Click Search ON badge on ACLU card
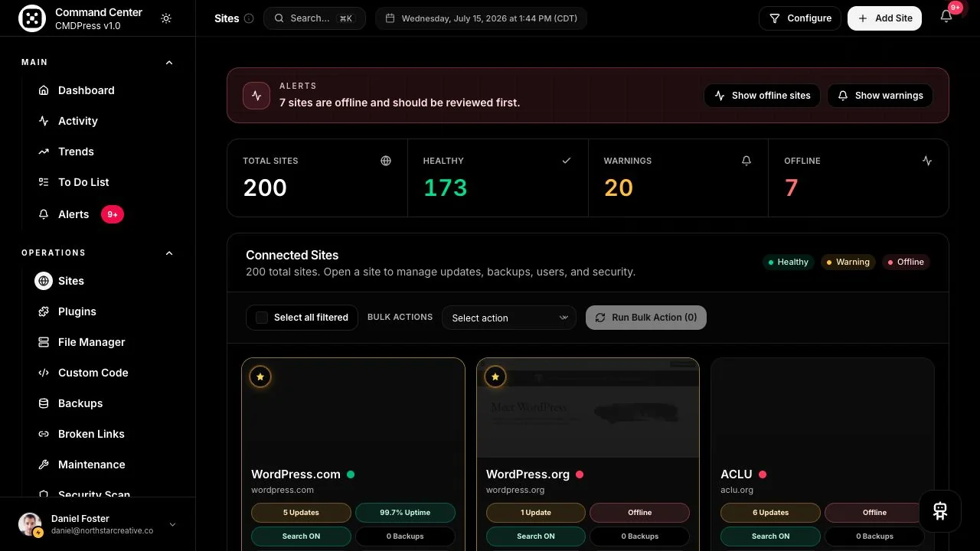This screenshot has width=980, height=551. (770, 536)
